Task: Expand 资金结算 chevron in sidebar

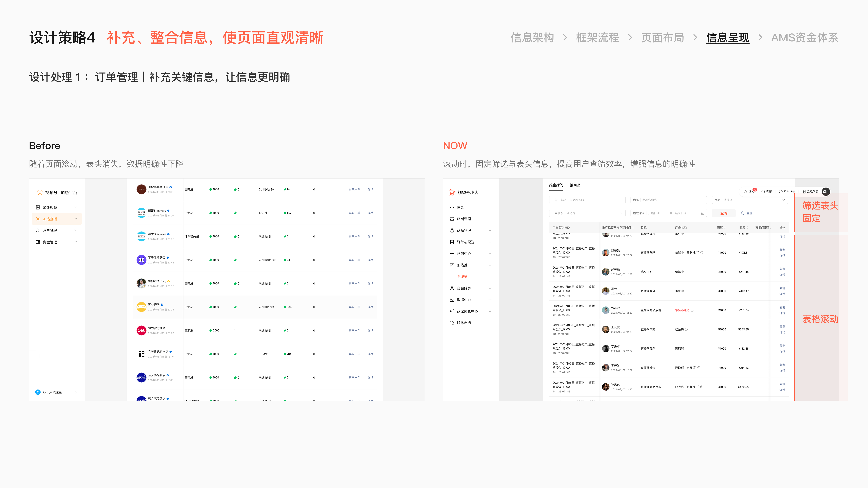Action: point(490,288)
